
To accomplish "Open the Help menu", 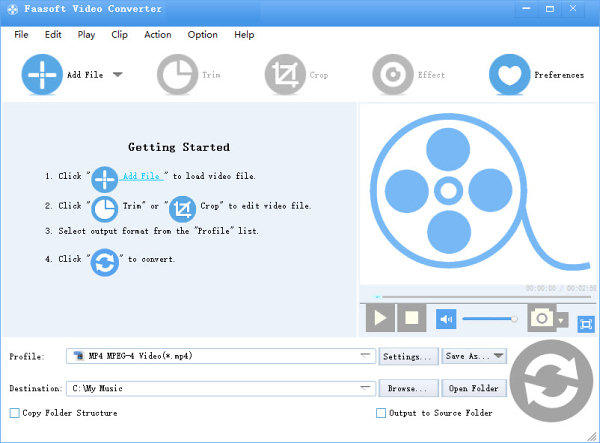I will 244,35.
